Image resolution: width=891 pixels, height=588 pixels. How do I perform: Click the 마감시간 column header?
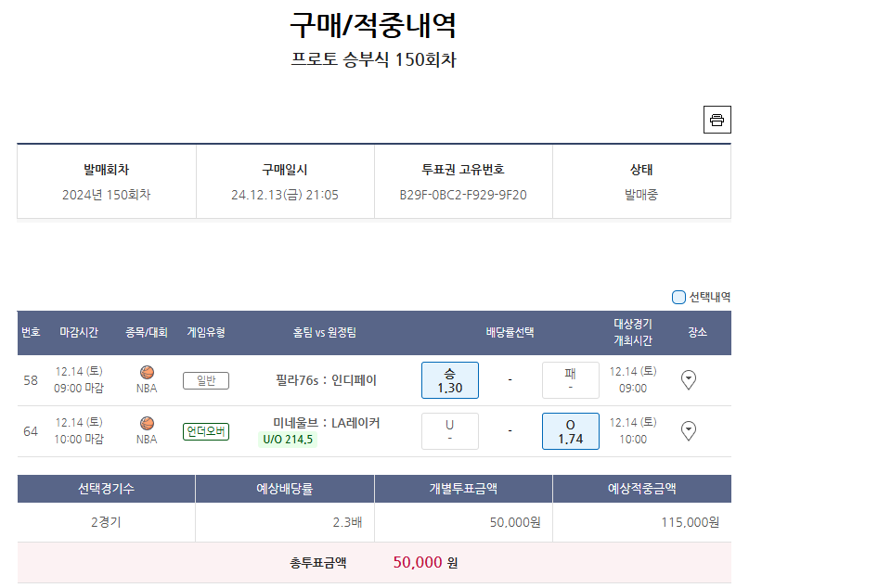tap(79, 333)
